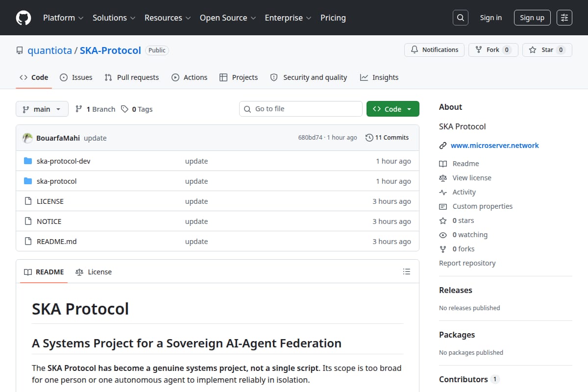Open the SKA-Protocol repository title link

click(x=110, y=50)
